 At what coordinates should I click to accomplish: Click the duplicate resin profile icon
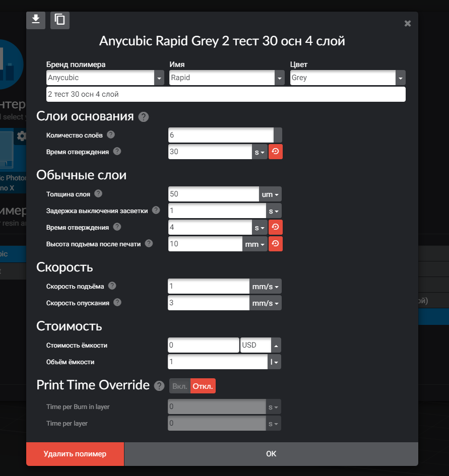click(60, 20)
